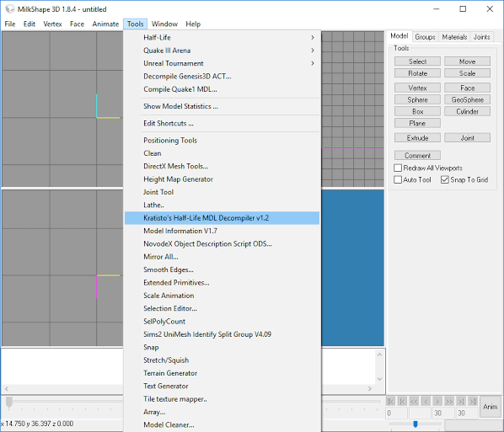The image size is (504, 432).
Task: Switch to the Groups tab
Action: 425,37
